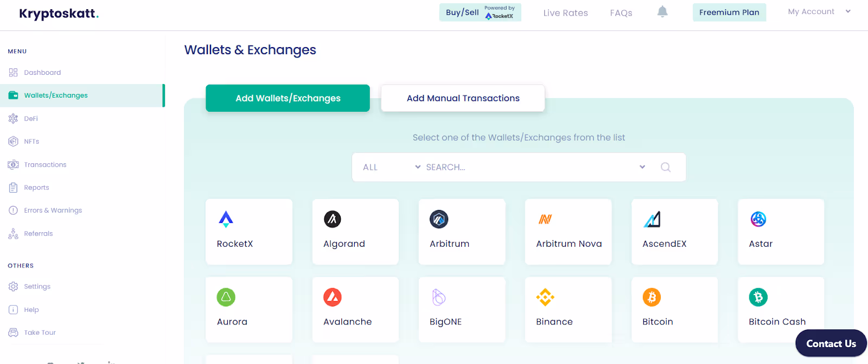Click the Contact Us button
The width and height of the screenshot is (868, 364).
point(831,343)
